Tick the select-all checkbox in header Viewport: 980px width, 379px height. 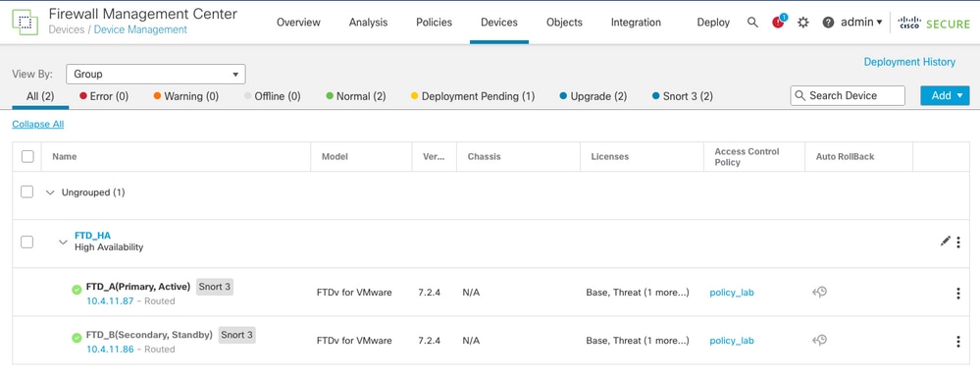tap(27, 156)
